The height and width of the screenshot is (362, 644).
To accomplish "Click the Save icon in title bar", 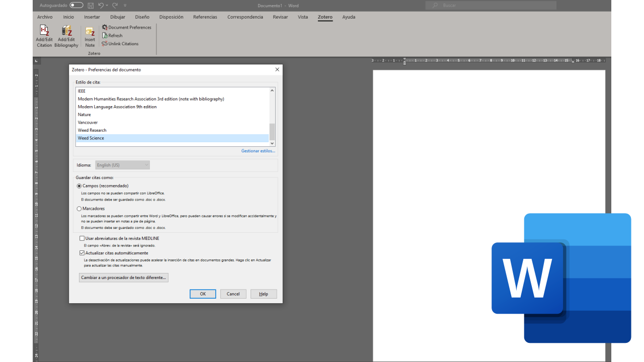I will pyautogui.click(x=91, y=6).
